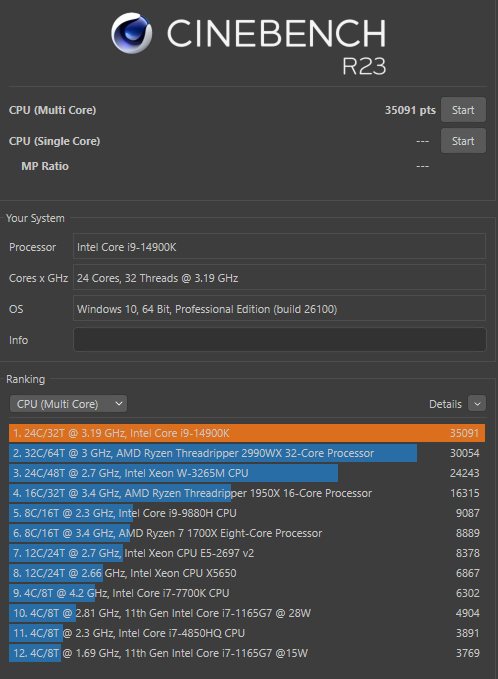This screenshot has height=679, width=498.
Task: Select ranking row AMD Ryzen 7 1700X
Action: coord(247,533)
